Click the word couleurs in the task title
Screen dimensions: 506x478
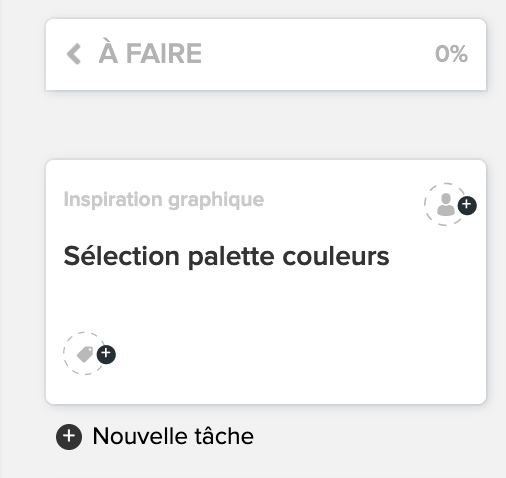[336, 256]
